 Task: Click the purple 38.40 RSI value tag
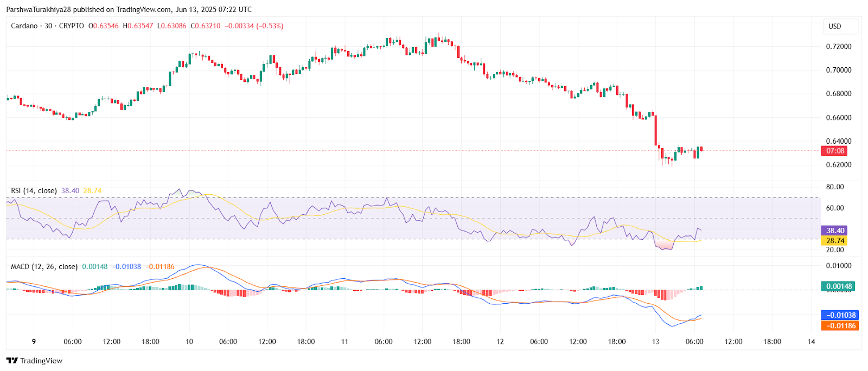tap(834, 231)
